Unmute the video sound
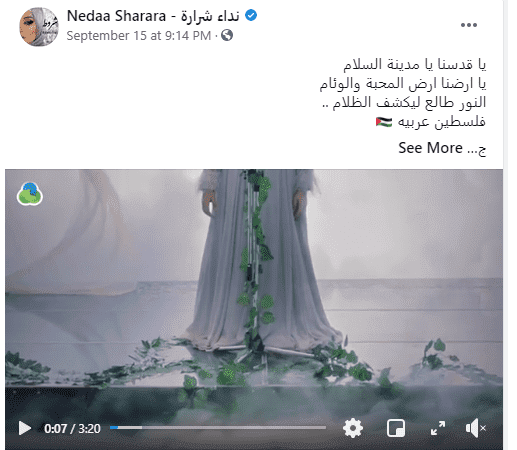517x450 pixels. (x=476, y=428)
